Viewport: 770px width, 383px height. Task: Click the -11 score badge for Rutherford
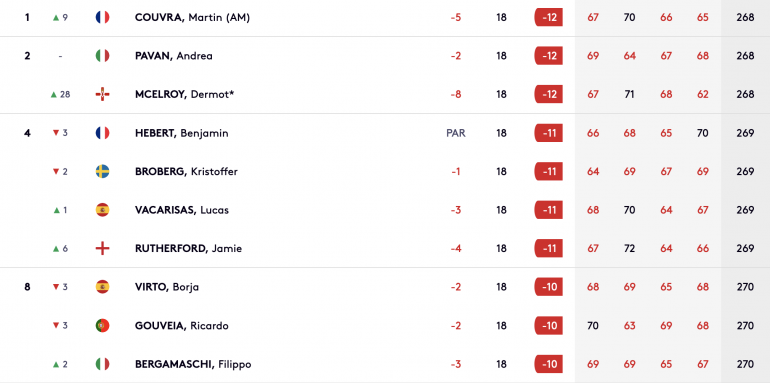[549, 248]
